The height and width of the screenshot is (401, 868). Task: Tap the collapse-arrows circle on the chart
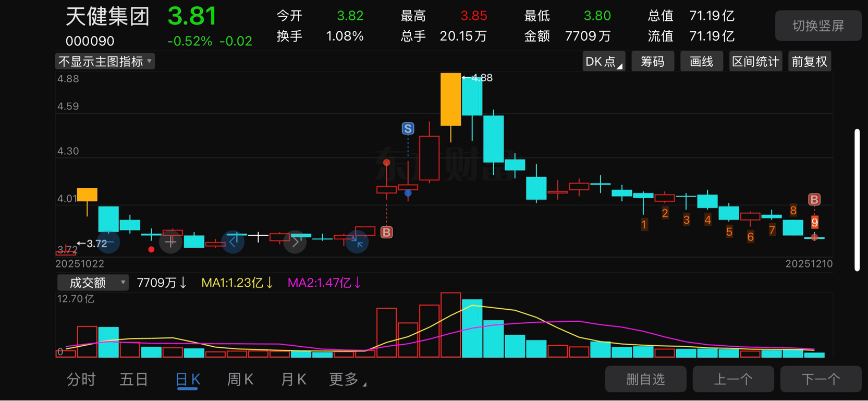357,242
